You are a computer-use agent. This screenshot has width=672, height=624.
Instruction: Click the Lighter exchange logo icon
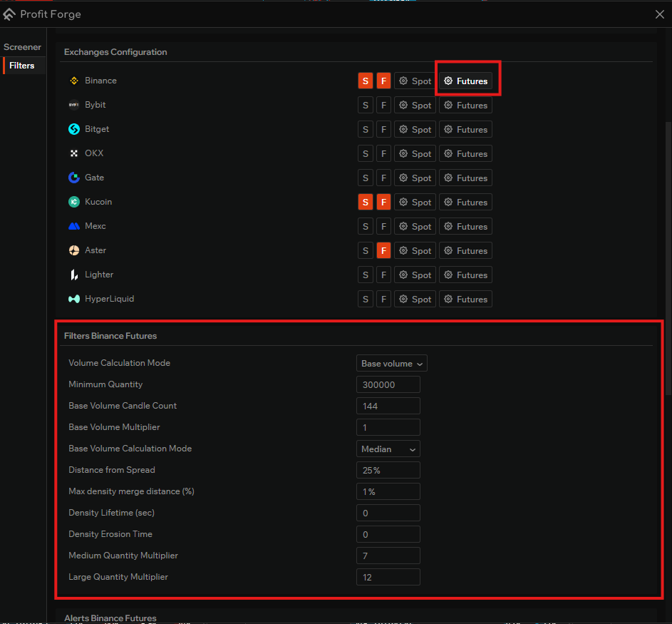74,275
